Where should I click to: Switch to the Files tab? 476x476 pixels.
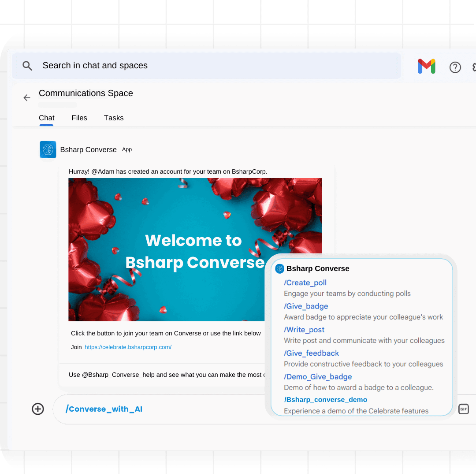(79, 118)
